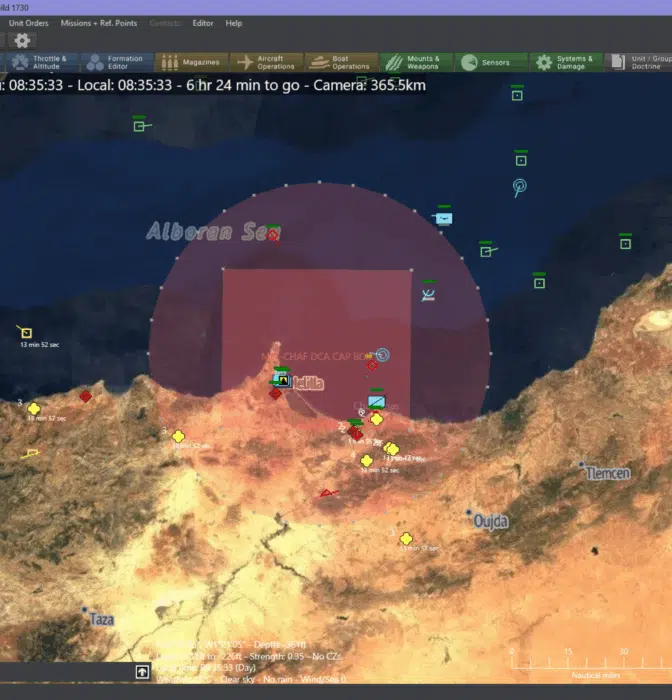Open the Editor menu
The image size is (672, 700).
[203, 23]
